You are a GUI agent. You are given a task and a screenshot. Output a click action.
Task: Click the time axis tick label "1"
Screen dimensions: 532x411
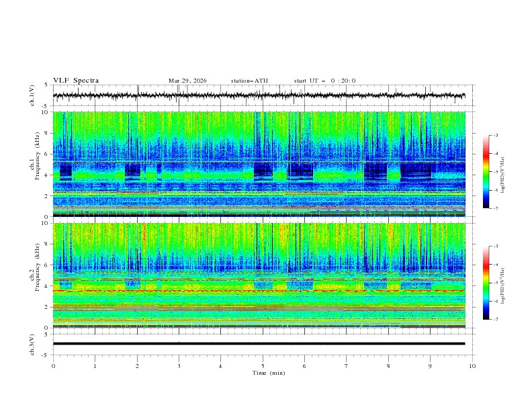click(95, 366)
